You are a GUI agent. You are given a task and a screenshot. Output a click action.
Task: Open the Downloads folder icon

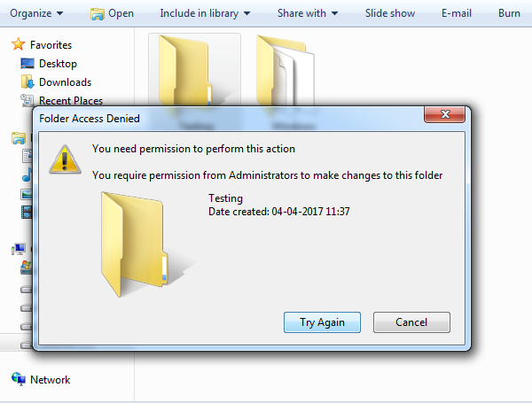point(27,82)
